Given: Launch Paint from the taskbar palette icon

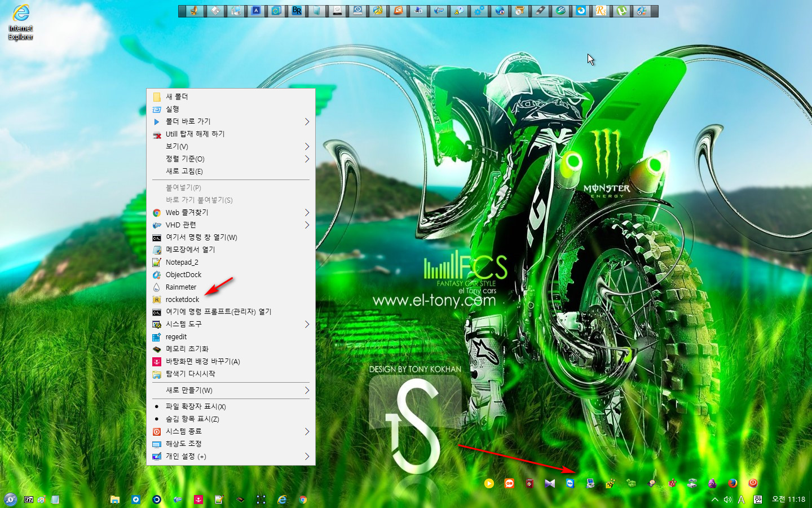Looking at the screenshot, I should click(x=41, y=500).
